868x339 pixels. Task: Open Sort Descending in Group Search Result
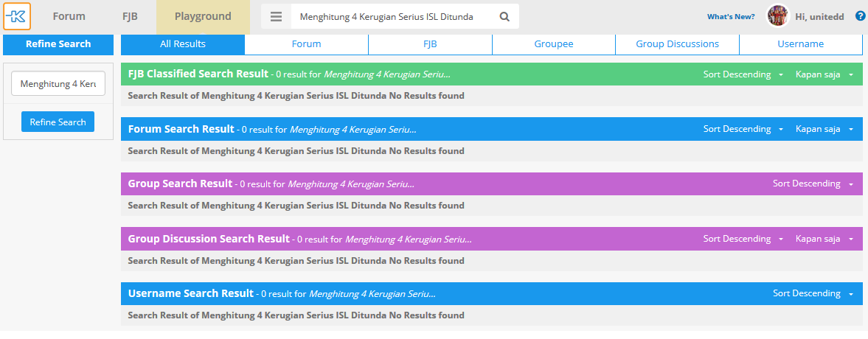(813, 184)
